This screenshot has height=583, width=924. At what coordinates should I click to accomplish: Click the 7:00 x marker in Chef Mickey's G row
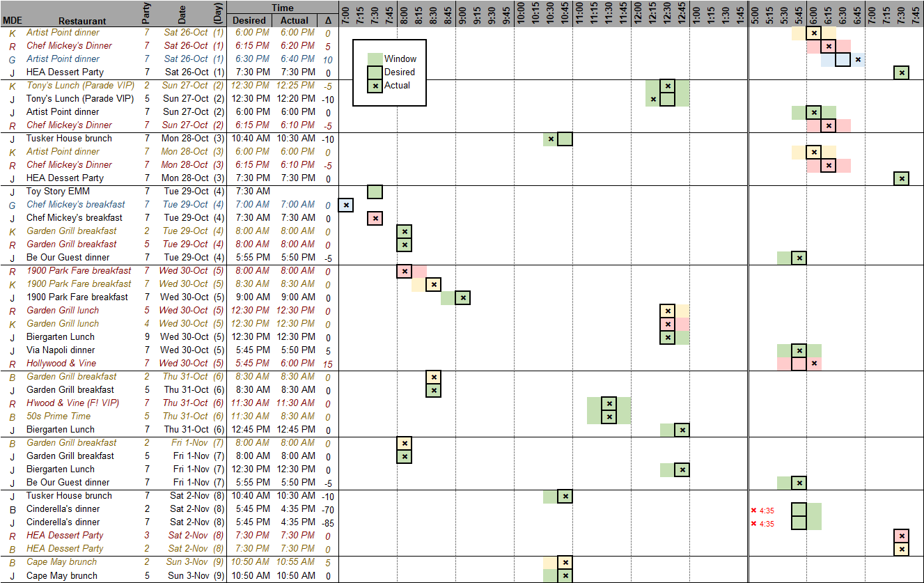[x=345, y=205]
